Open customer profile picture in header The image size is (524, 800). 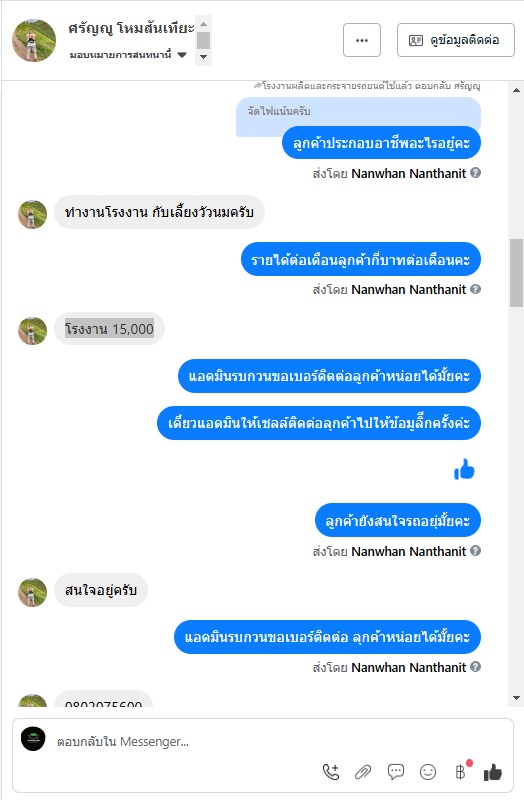pyautogui.click(x=34, y=40)
